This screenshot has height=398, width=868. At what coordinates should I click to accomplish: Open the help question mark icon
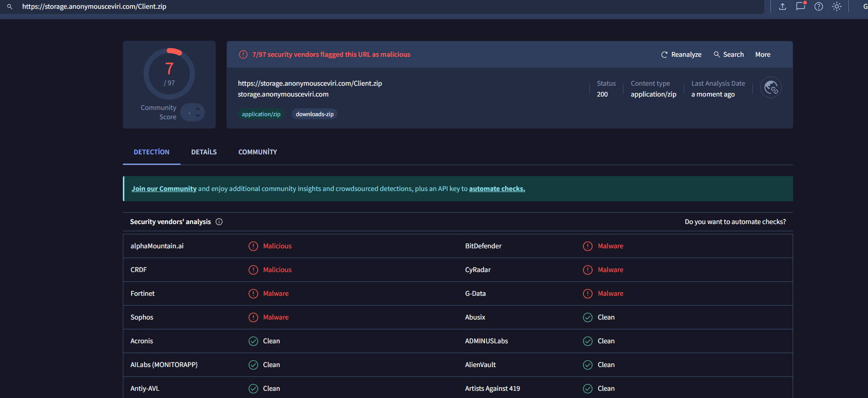(818, 7)
